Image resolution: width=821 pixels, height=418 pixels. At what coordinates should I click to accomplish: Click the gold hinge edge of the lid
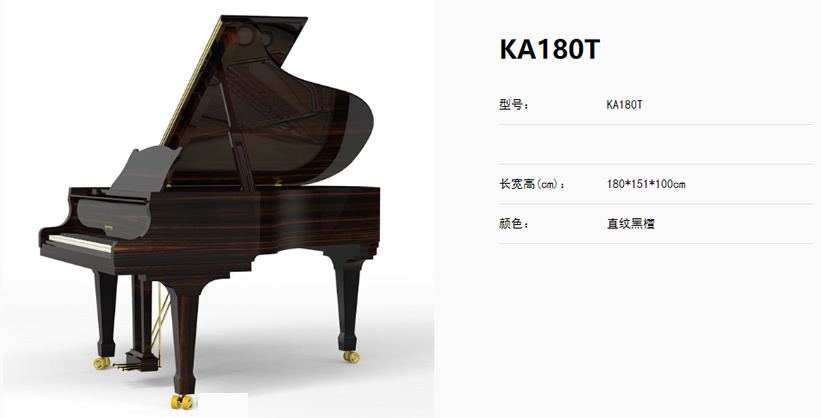click(x=191, y=83)
